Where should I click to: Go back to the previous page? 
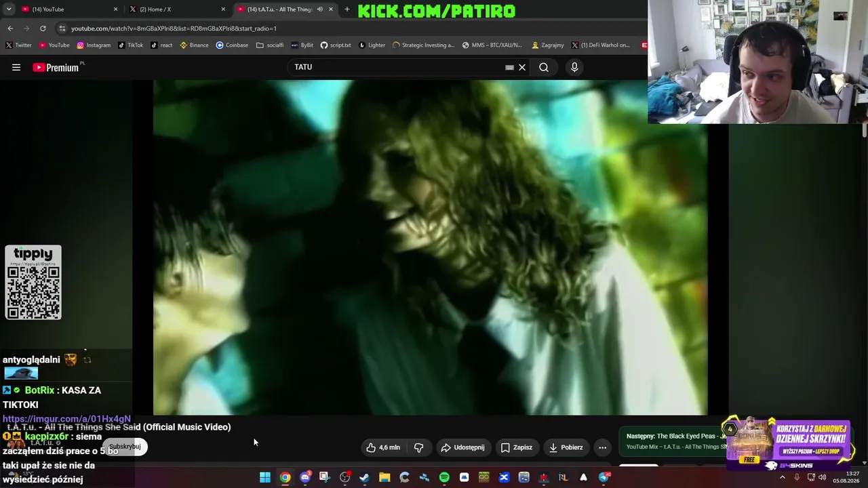10,28
